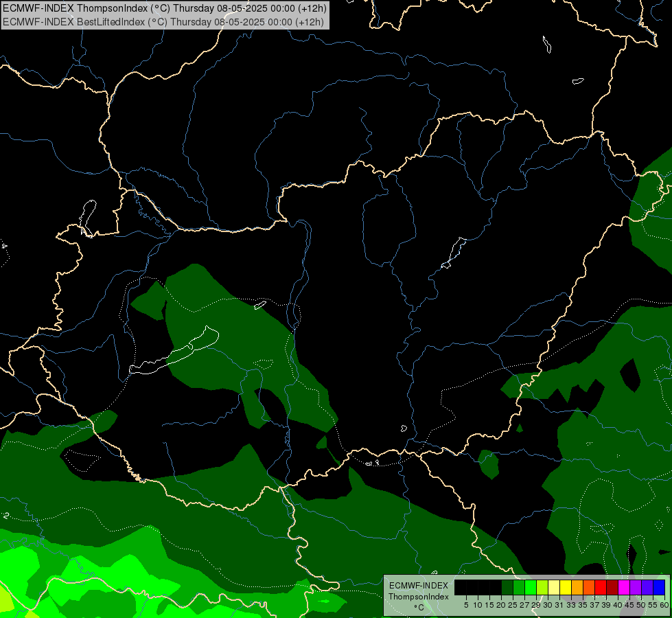The height and width of the screenshot is (618, 672).
Task: Select the medium green 25–27 legend swatch
Action: [519, 587]
